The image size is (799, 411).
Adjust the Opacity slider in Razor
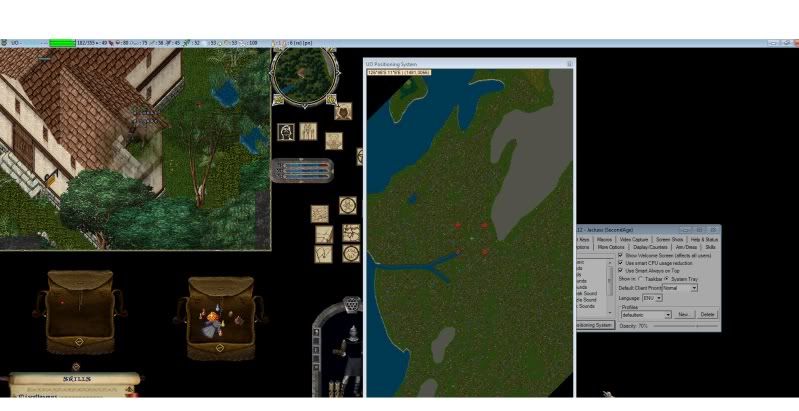(685, 325)
